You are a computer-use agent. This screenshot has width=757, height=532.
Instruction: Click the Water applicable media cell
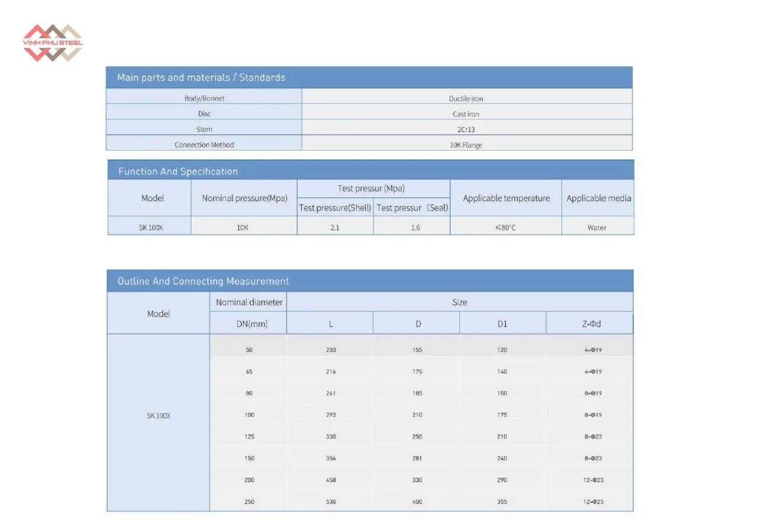597,228
